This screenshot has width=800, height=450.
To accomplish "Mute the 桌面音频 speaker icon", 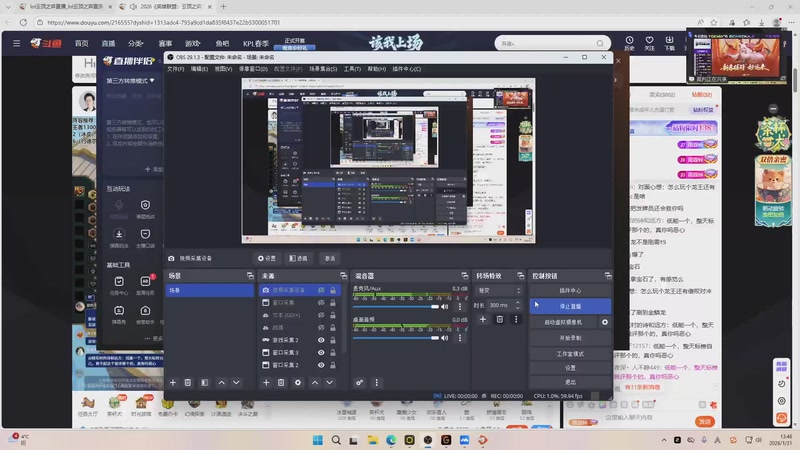I will (444, 338).
